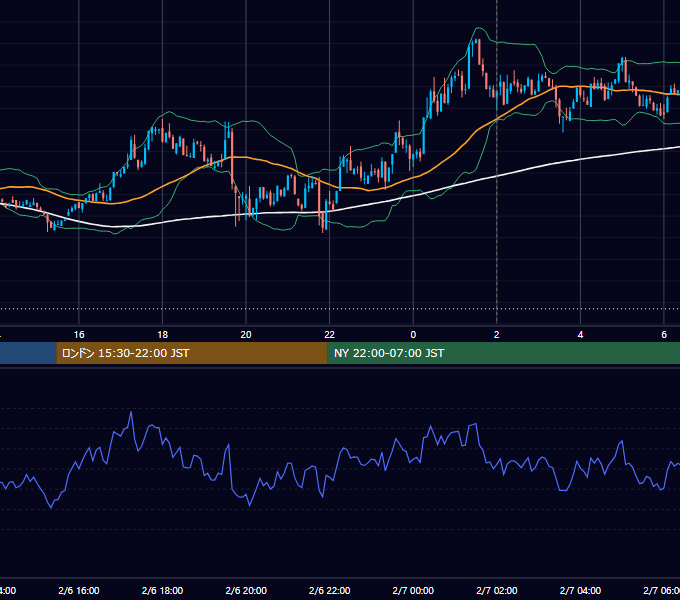Image resolution: width=680 pixels, height=600 pixels.
Task: Click the 2/6 22:00 oscillator time label
Action: click(x=330, y=590)
